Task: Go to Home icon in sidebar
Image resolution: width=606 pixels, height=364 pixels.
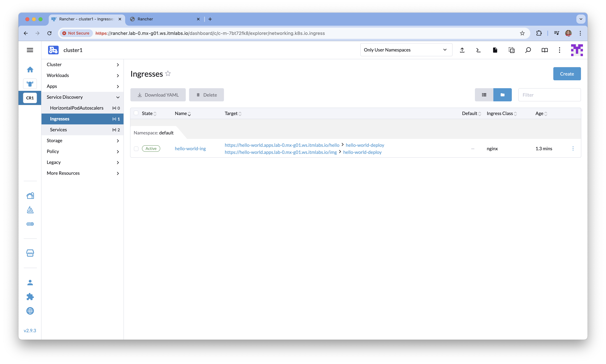Action: pyautogui.click(x=30, y=70)
